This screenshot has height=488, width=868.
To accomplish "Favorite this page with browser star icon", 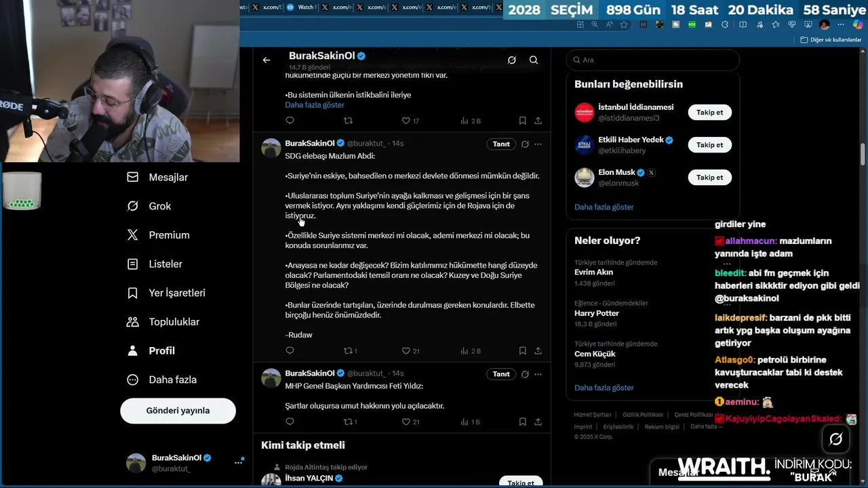I will pyautogui.click(x=624, y=24).
